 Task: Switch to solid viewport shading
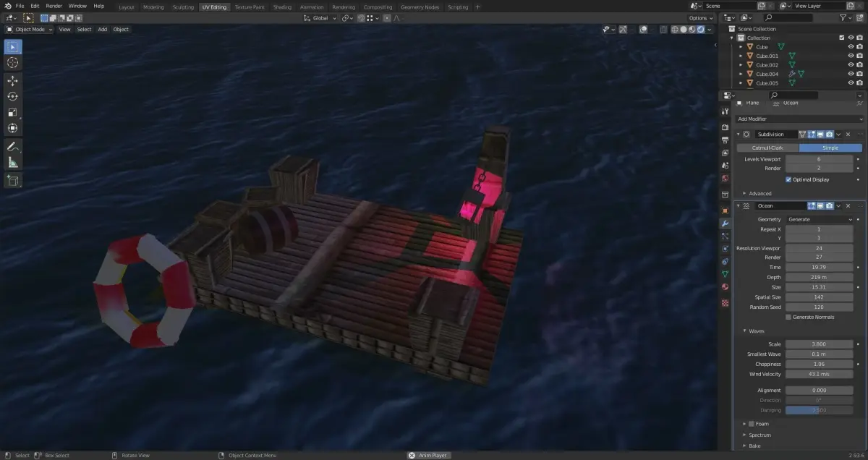684,30
